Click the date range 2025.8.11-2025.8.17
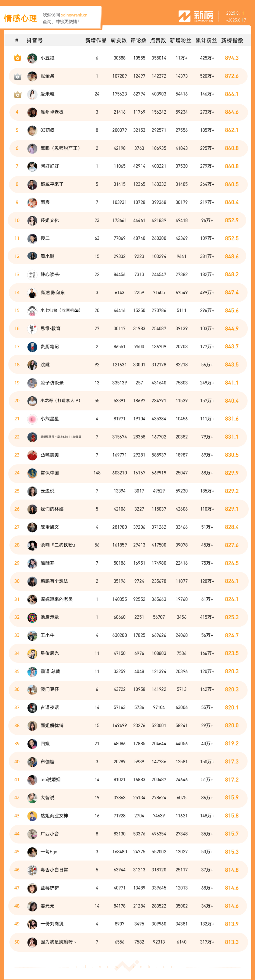The height and width of the screenshot is (980, 255). (236, 17)
